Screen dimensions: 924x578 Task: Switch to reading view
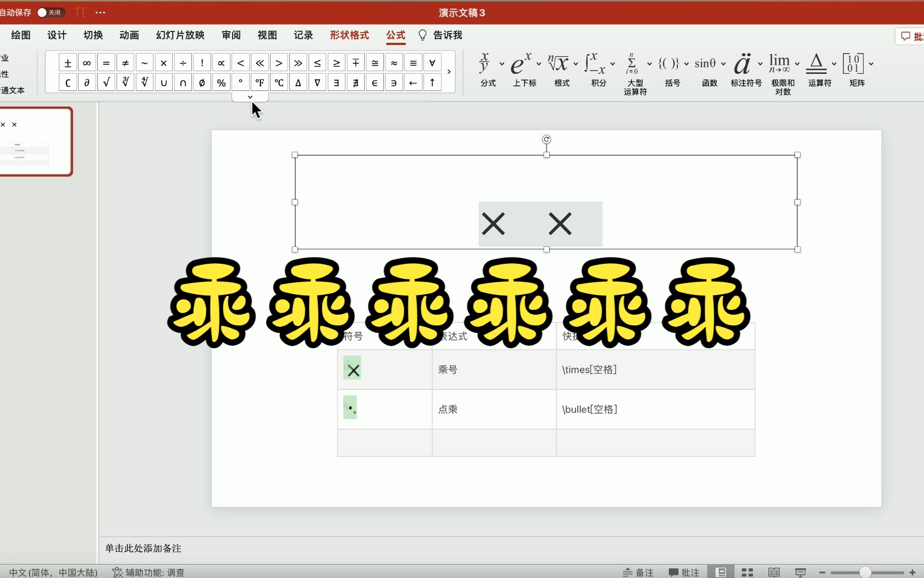point(774,572)
